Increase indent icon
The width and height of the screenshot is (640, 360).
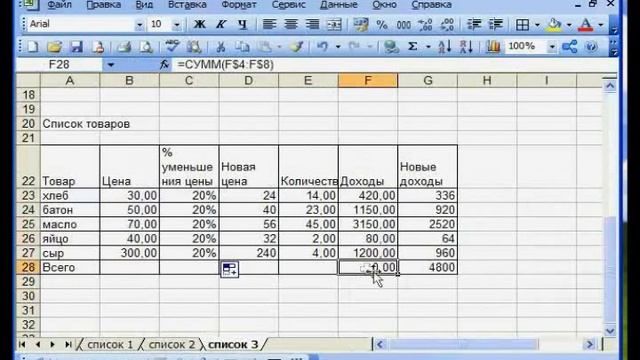[496, 24]
